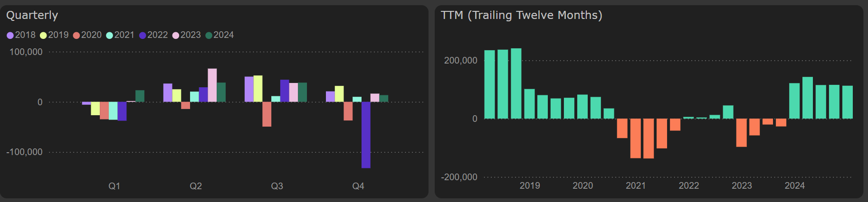The height and width of the screenshot is (202, 868).
Task: Click the Q3 axis label
Action: click(277, 186)
